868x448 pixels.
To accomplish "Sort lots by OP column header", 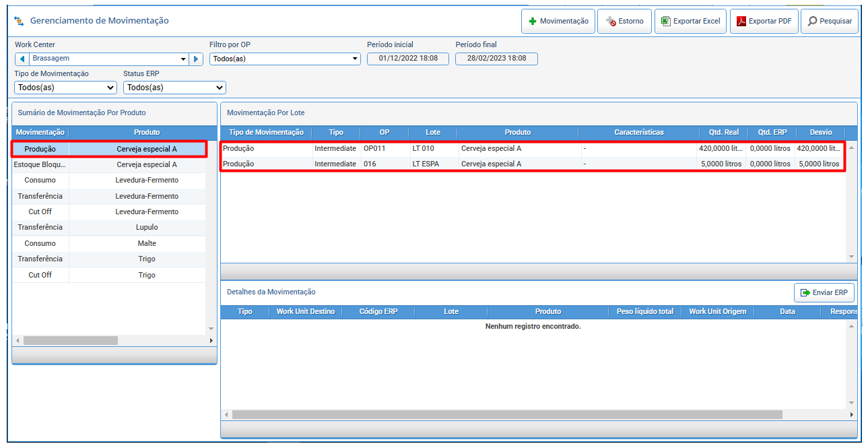I will [385, 132].
